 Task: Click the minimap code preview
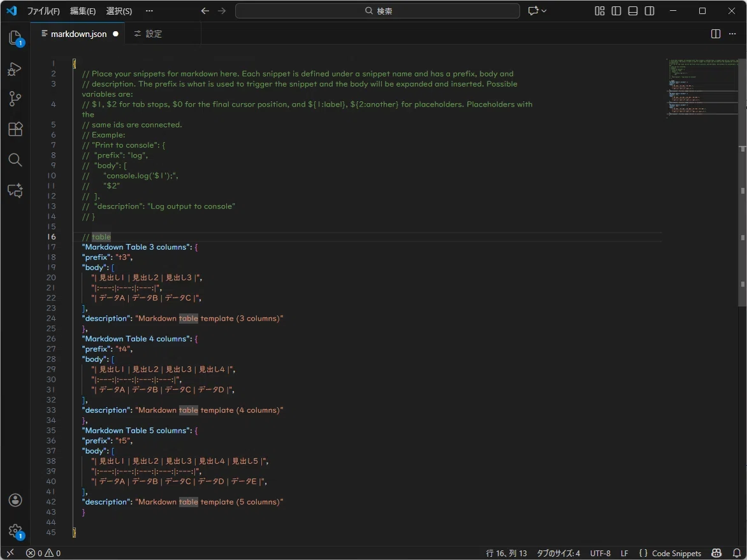click(x=701, y=88)
